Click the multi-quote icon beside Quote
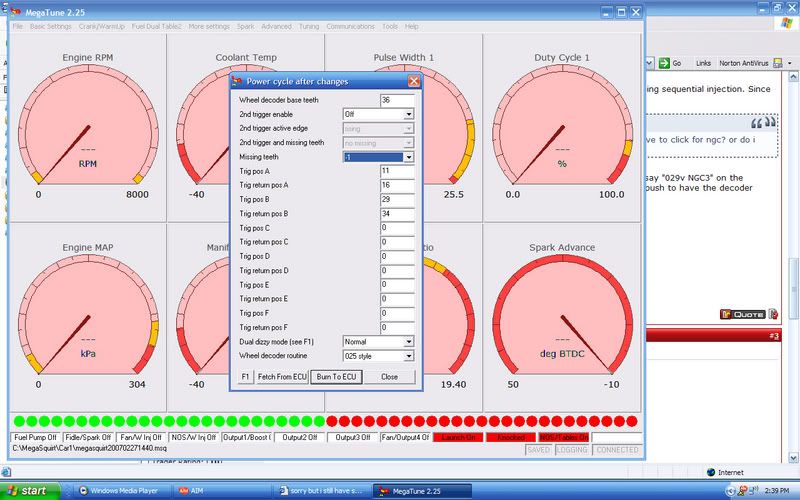The height and width of the screenshot is (500, 800). pos(773,314)
